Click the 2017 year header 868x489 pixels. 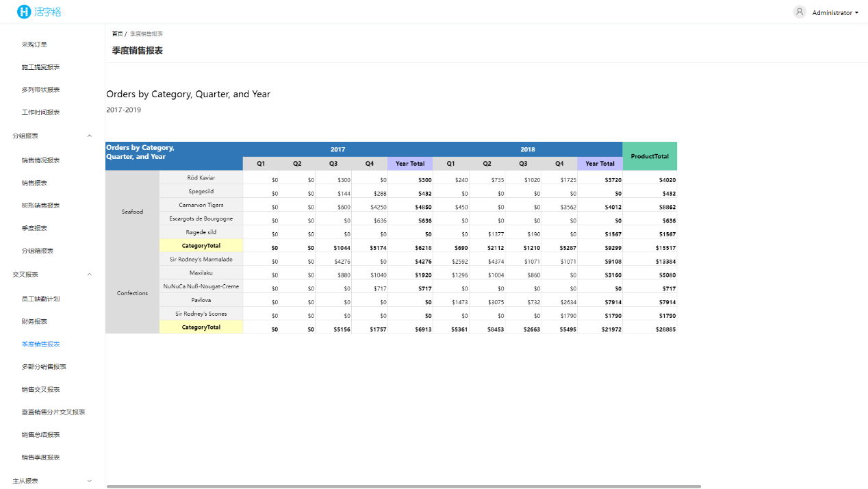(x=337, y=149)
